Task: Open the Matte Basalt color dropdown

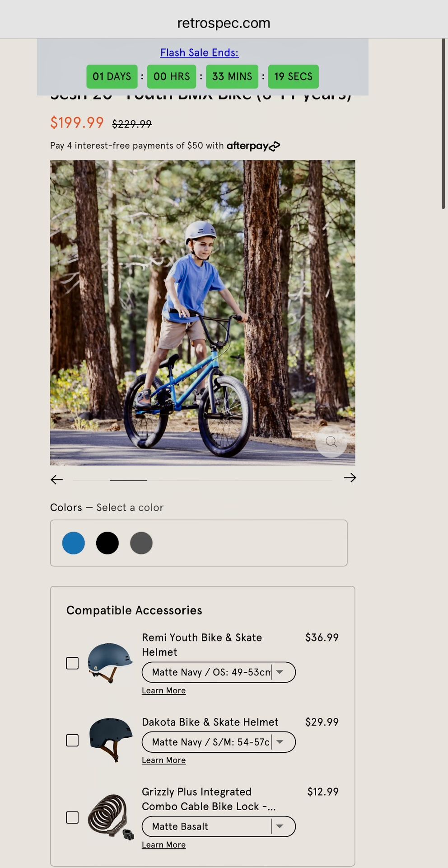Action: click(219, 826)
